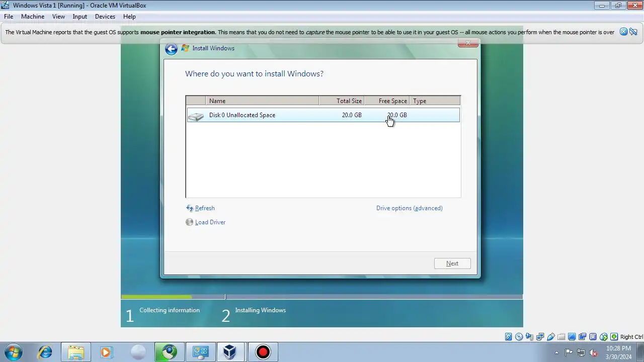Open the Input menu
The width and height of the screenshot is (644, 362).
(x=79, y=17)
